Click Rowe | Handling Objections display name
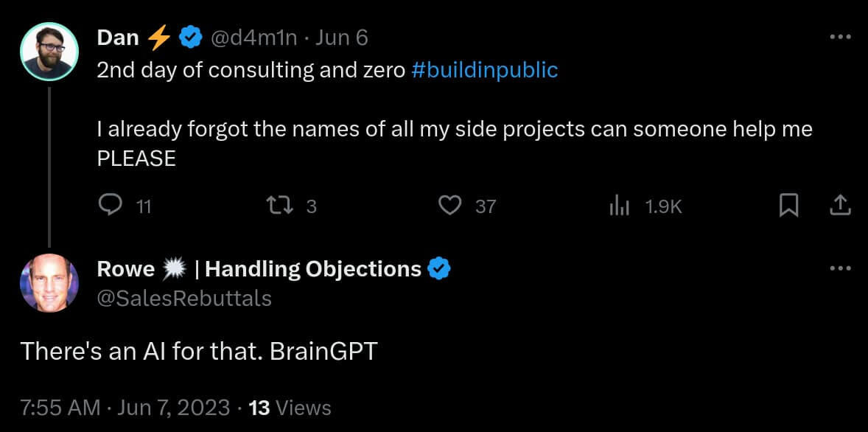868x432 pixels. [259, 269]
